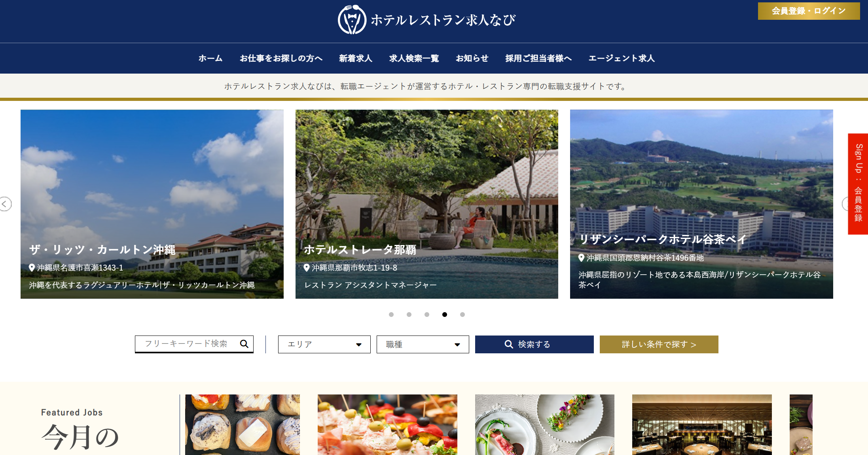The height and width of the screenshot is (455, 868).
Task: Click previous slide arrow on carousel
Action: pos(5,204)
